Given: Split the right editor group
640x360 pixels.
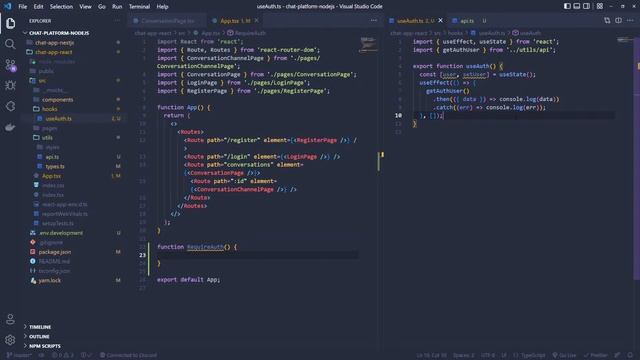Looking at the screenshot, I should 618,20.
